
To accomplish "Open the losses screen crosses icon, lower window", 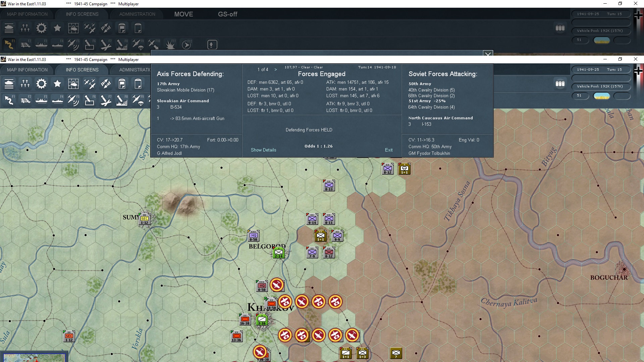I will [25, 84].
